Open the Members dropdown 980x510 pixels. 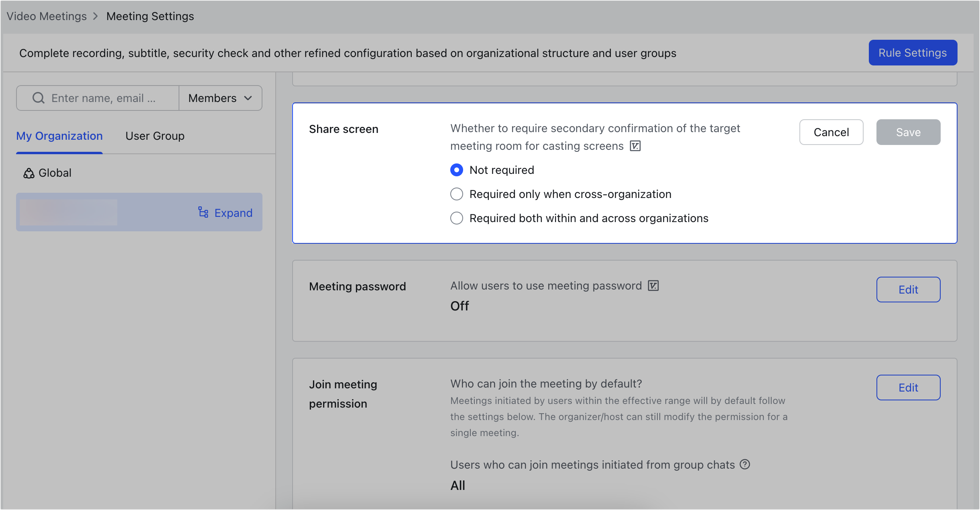[220, 98]
